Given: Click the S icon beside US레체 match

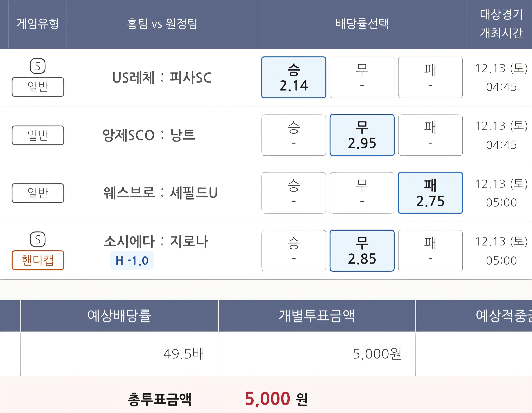Looking at the screenshot, I should coord(38,66).
